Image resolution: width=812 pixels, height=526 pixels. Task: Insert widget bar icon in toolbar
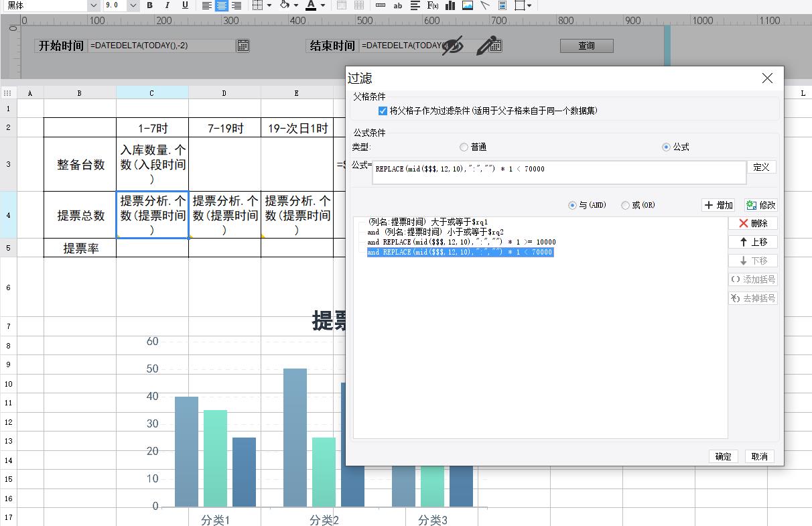tap(381, 5)
